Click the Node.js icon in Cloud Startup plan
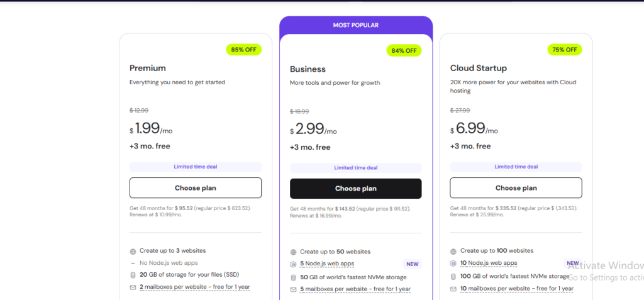This screenshot has width=644, height=300. (x=453, y=264)
